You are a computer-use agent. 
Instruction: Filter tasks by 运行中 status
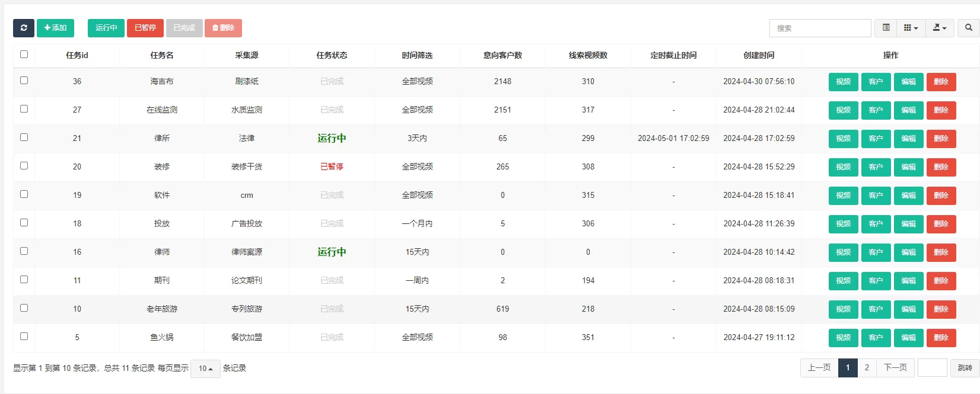(x=106, y=28)
